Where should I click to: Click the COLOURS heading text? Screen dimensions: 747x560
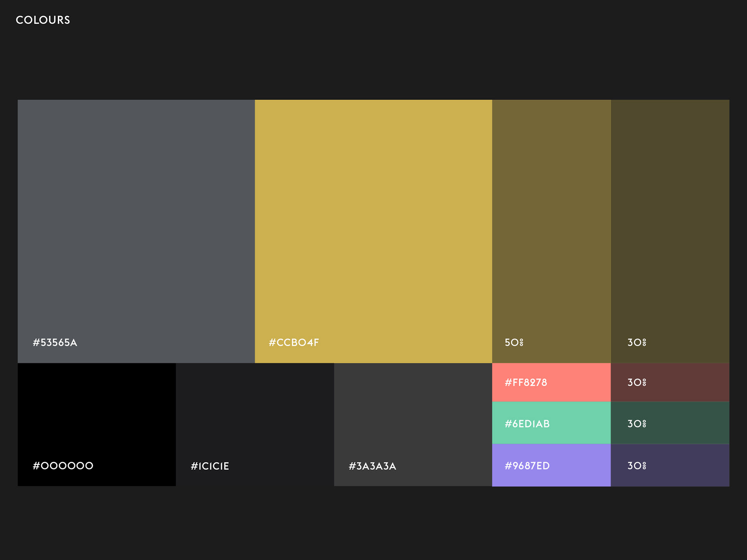click(43, 20)
